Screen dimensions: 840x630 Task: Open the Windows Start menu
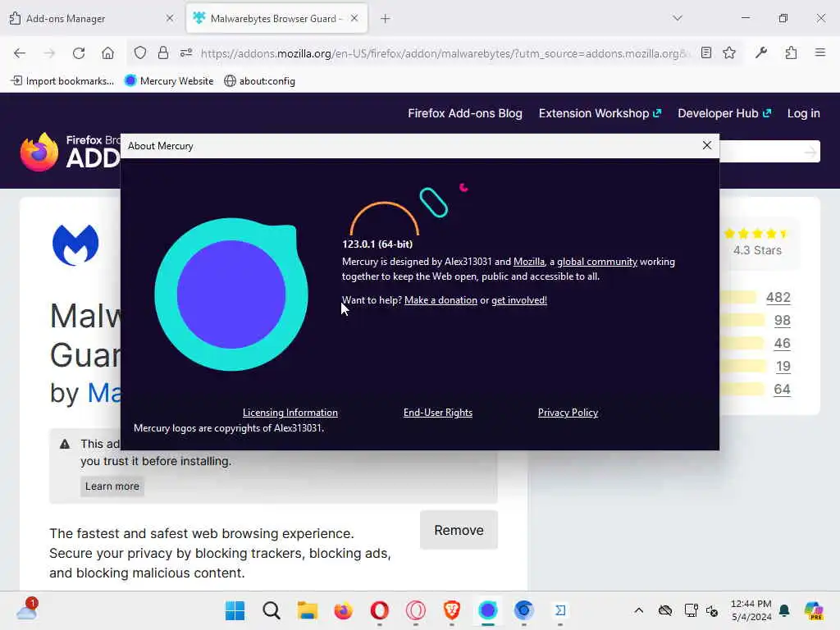(235, 610)
